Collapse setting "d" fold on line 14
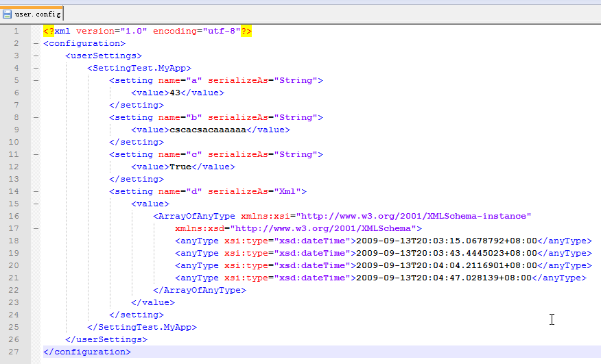 click(36, 191)
